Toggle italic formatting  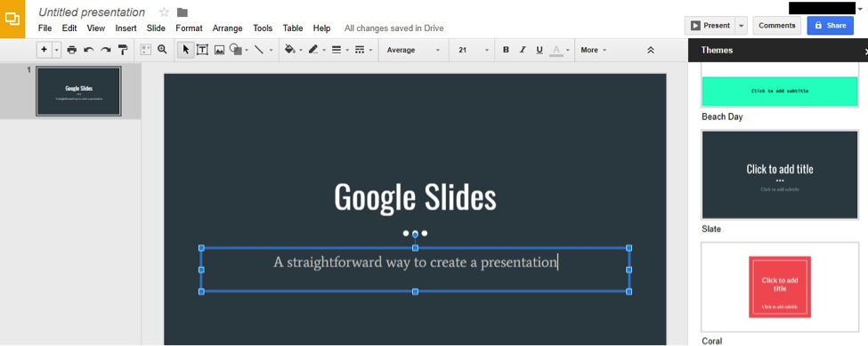[522, 50]
